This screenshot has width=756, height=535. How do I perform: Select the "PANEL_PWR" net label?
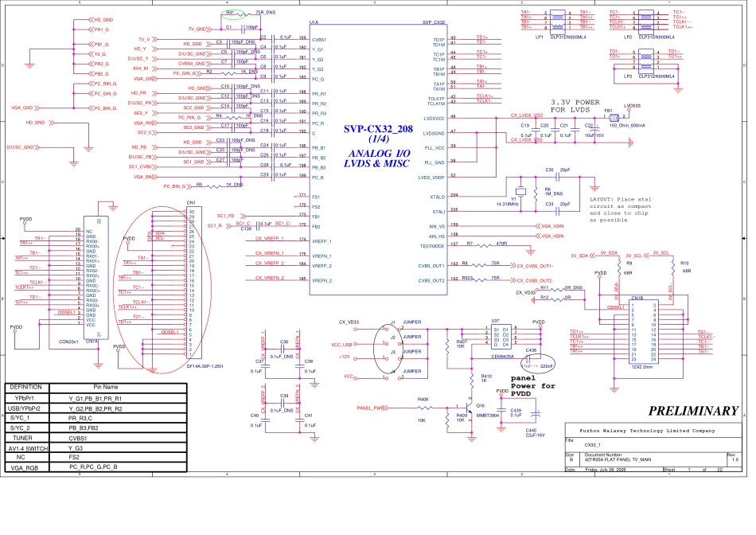[x=370, y=408]
